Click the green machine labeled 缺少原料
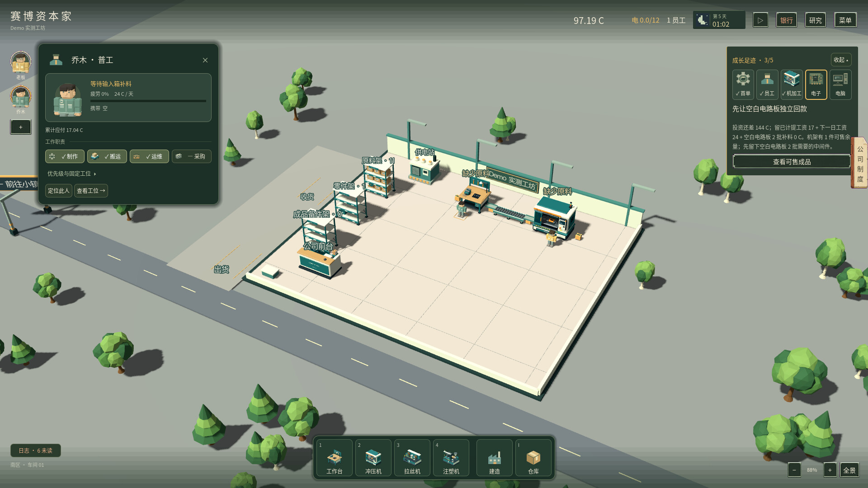The height and width of the screenshot is (488, 868). 555,217
